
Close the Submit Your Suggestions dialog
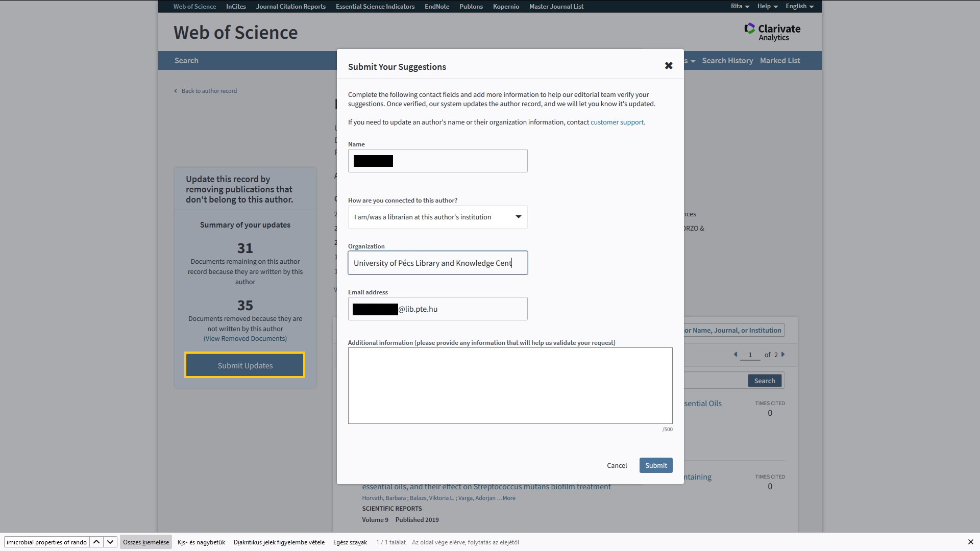coord(669,66)
